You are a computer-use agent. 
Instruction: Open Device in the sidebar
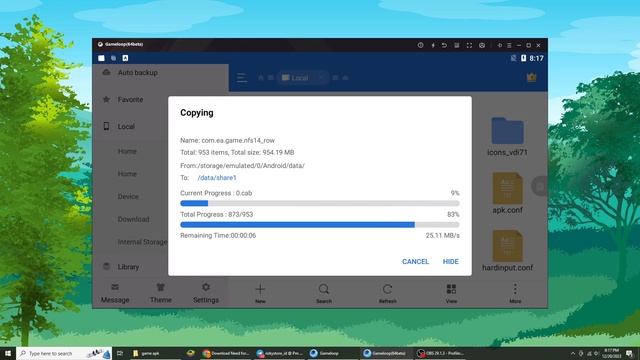(128, 197)
